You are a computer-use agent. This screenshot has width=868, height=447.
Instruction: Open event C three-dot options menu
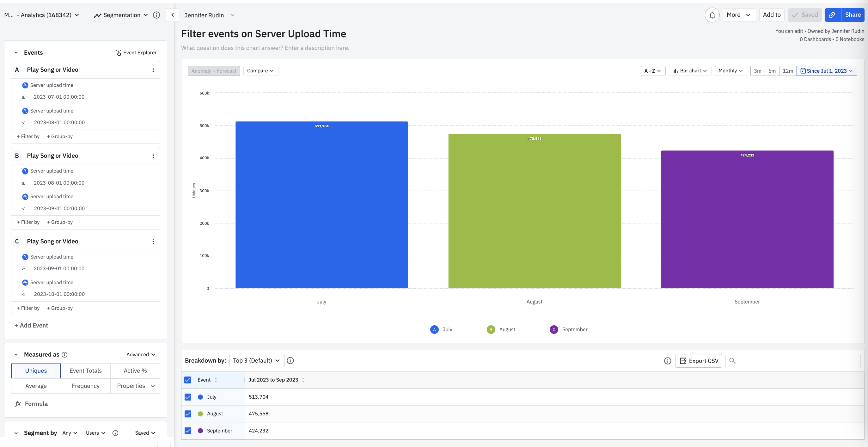(153, 242)
